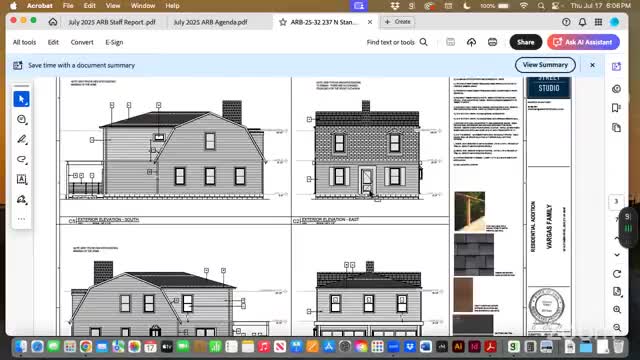640x360 pixels.
Task: Open Spotlight search in menu bar
Action: [x=541, y=6]
